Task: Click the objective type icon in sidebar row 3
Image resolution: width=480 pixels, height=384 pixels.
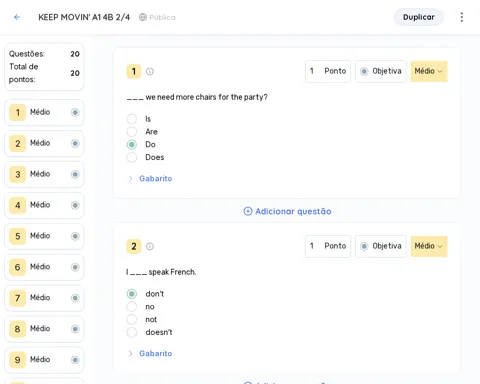Action: (75, 174)
